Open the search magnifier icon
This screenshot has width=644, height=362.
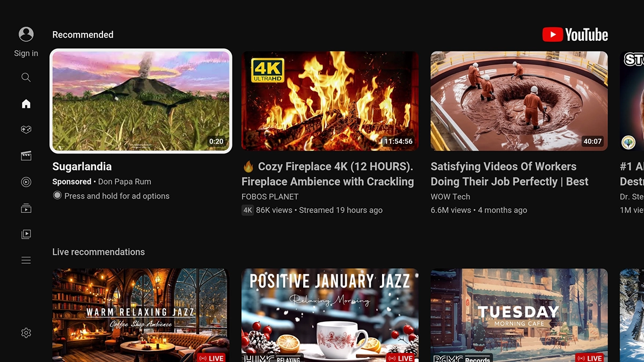point(26,77)
